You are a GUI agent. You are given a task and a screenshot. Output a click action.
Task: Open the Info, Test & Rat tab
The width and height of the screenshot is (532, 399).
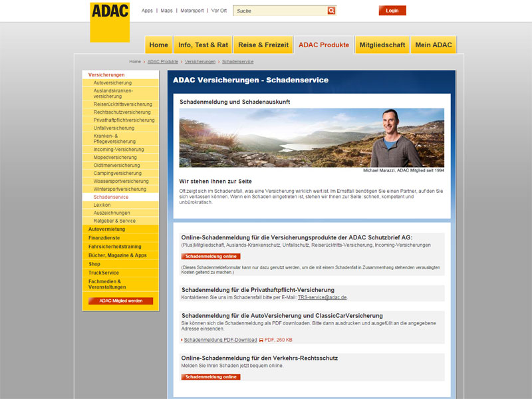(203, 45)
